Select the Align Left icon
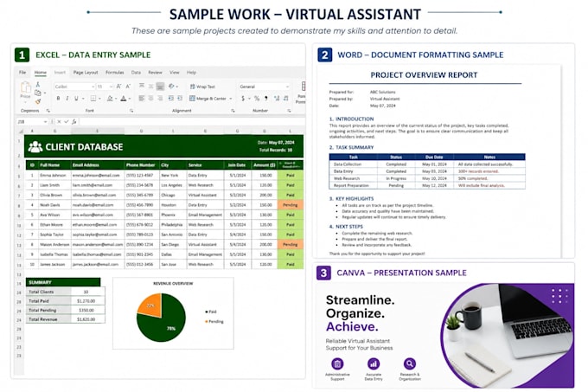 click(x=142, y=99)
